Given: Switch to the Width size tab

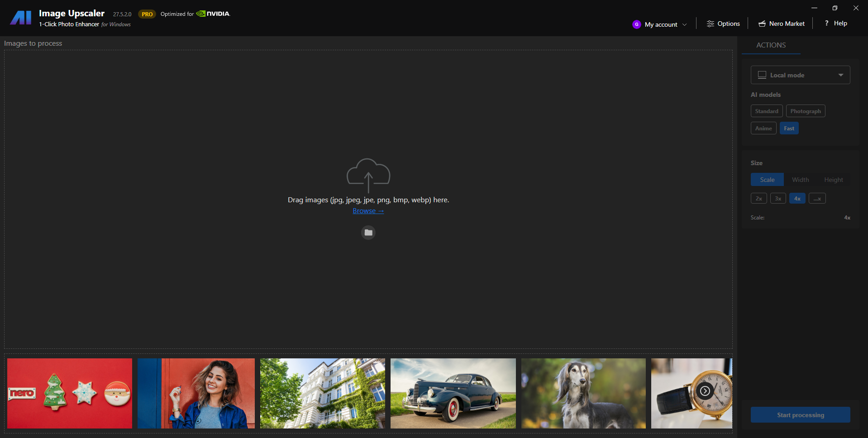Looking at the screenshot, I should [800, 180].
